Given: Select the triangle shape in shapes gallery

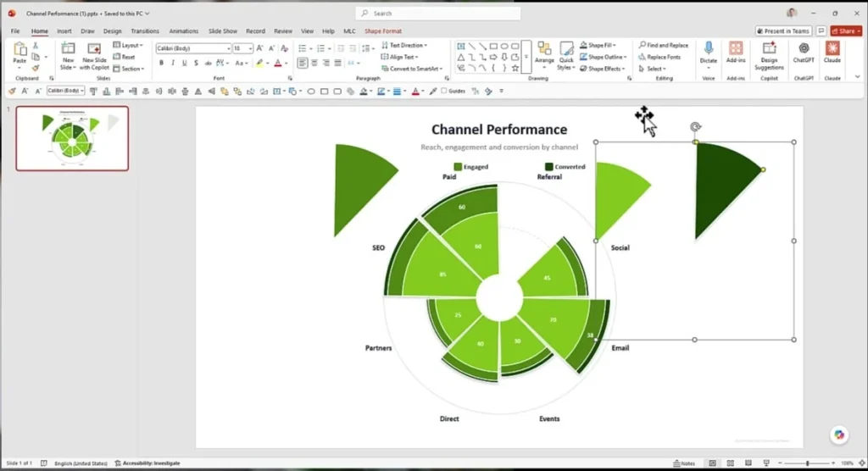Looking at the screenshot, I should pyautogui.click(x=460, y=57).
